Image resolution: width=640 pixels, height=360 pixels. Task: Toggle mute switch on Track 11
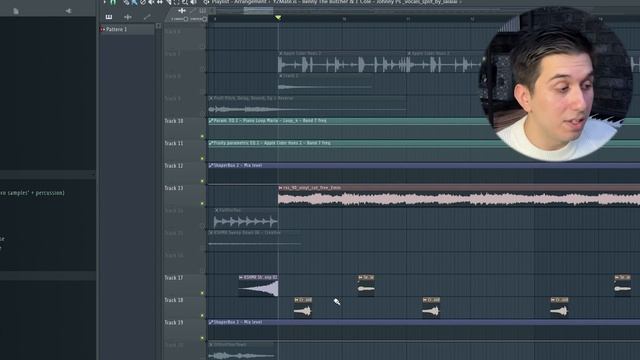202,159
